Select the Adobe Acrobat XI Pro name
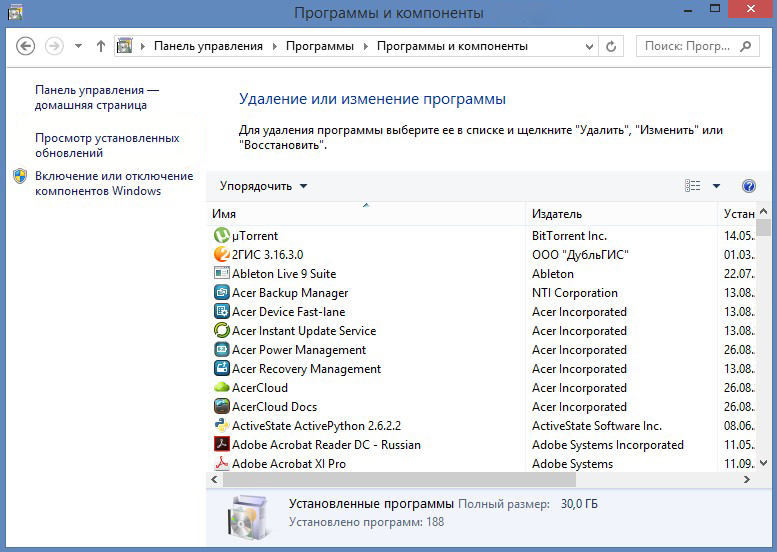Screen dimensions: 777x552 click(289, 464)
